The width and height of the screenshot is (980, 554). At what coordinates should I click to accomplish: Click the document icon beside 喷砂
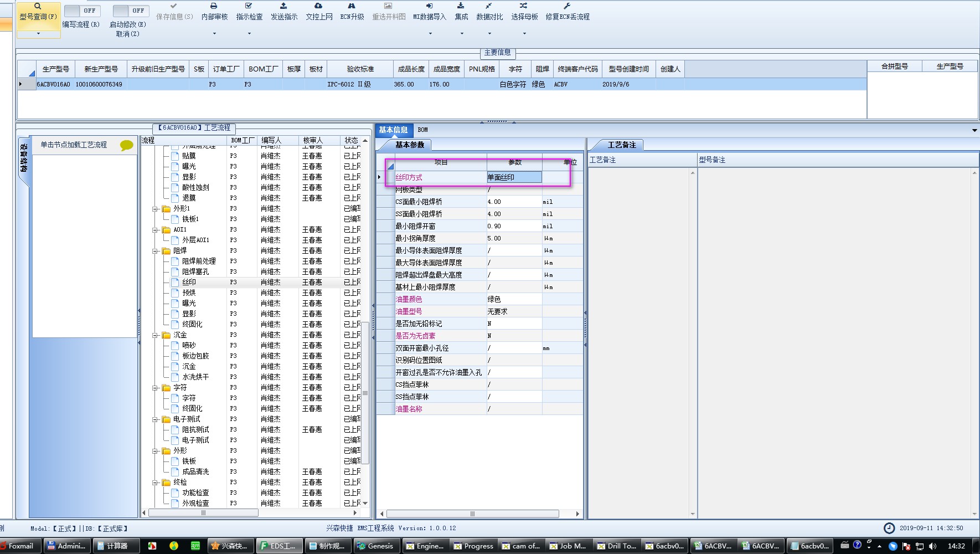175,346
